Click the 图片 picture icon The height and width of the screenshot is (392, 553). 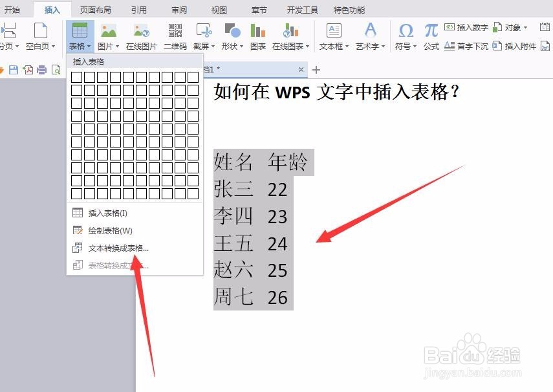108,30
